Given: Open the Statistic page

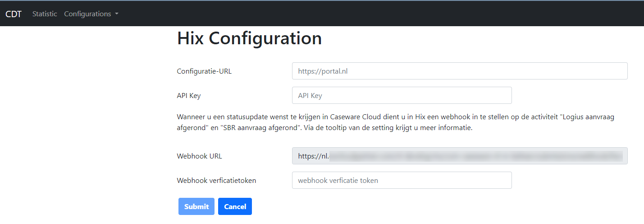Looking at the screenshot, I should (45, 14).
